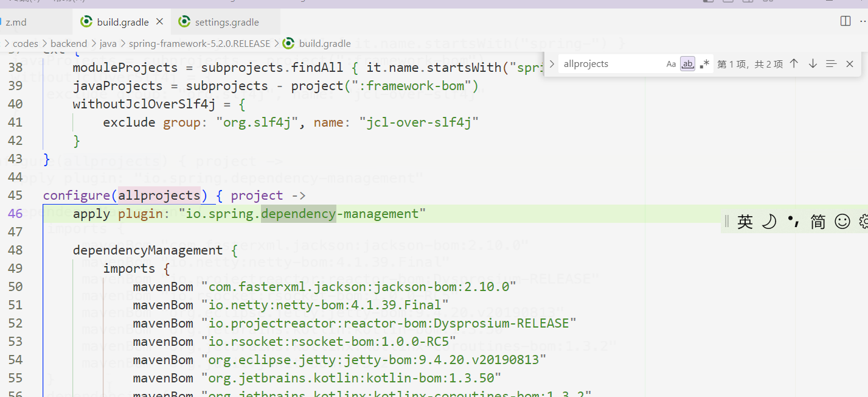The height and width of the screenshot is (397, 868).
Task: Close the find widget
Action: [850, 64]
